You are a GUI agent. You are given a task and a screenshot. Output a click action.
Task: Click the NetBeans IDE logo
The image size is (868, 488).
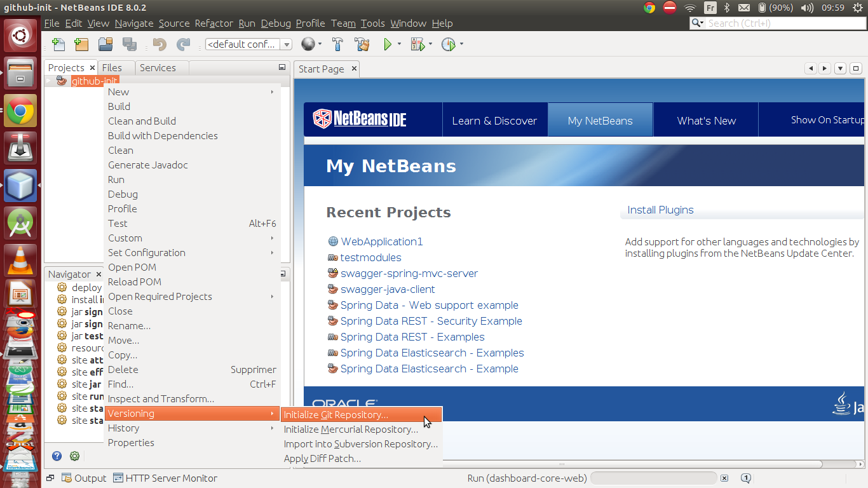coord(360,119)
